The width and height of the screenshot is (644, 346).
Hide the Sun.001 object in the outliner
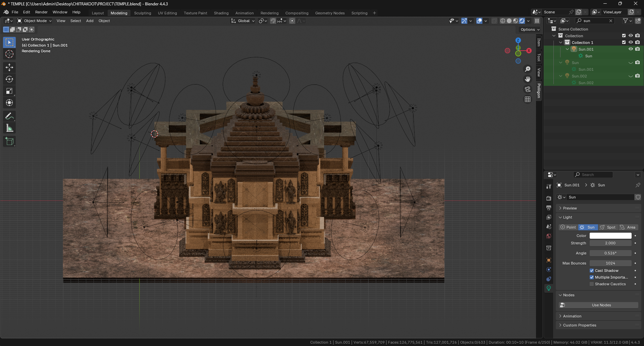tap(631, 49)
